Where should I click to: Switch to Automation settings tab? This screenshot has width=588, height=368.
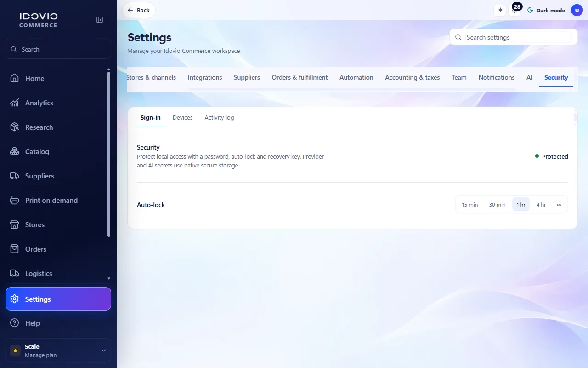pos(356,77)
